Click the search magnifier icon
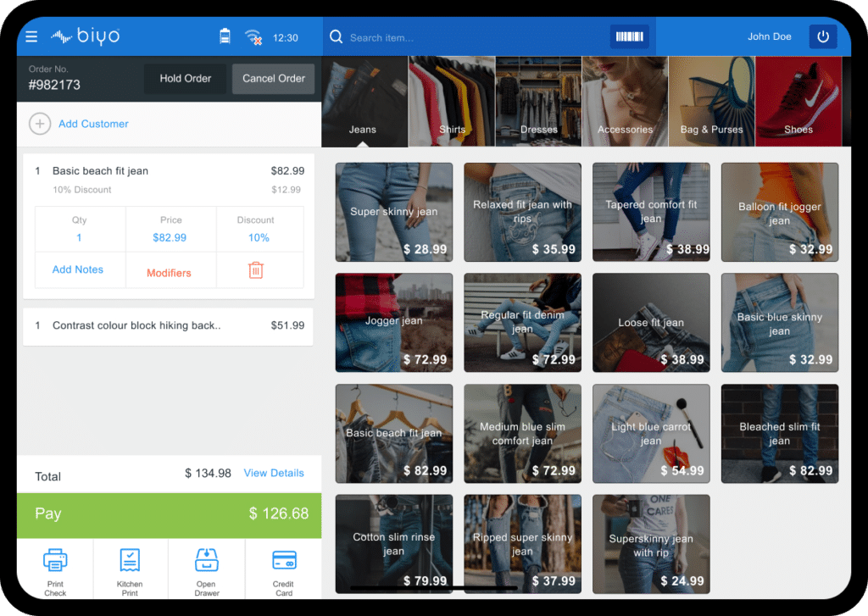The width and height of the screenshot is (868, 616). [337, 36]
